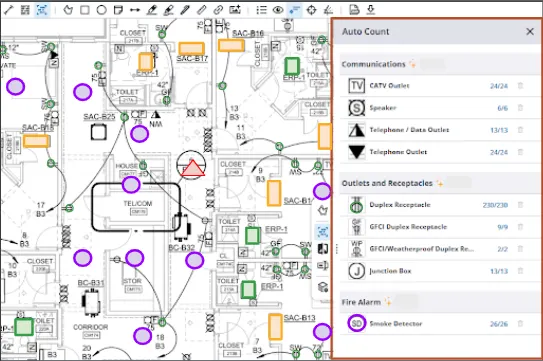This screenshot has width=543, height=361.
Task: Open the Smoke Detector 26/26 count
Action: click(499, 324)
